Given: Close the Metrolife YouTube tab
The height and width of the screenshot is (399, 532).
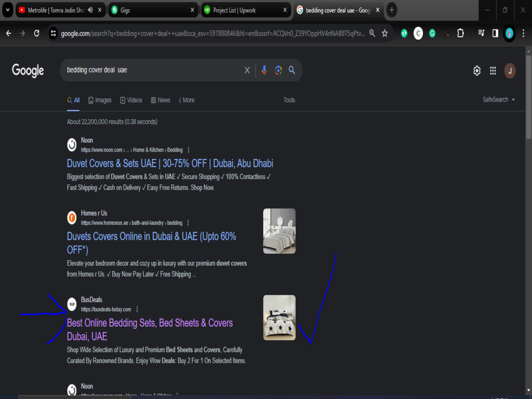Looking at the screenshot, I should coord(99,10).
